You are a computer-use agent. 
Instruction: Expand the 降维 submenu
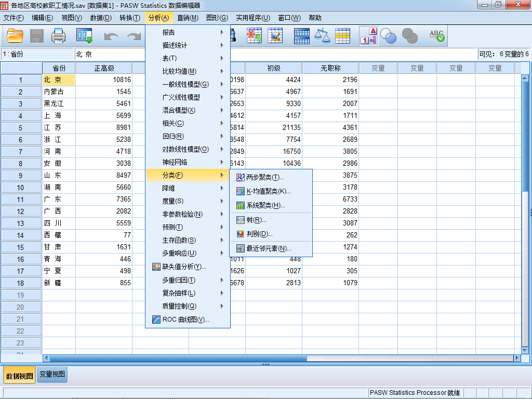188,188
